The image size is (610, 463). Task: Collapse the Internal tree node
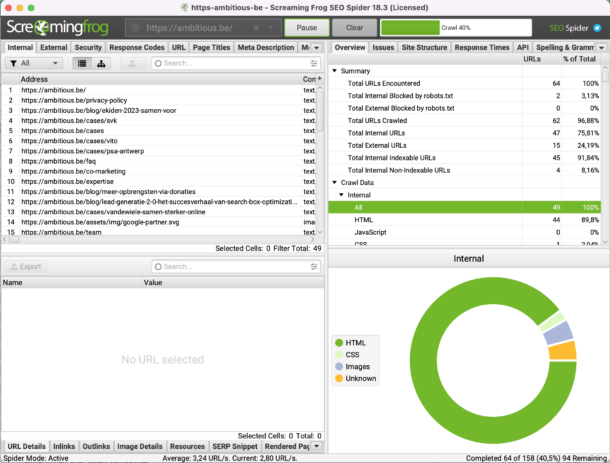pos(341,195)
